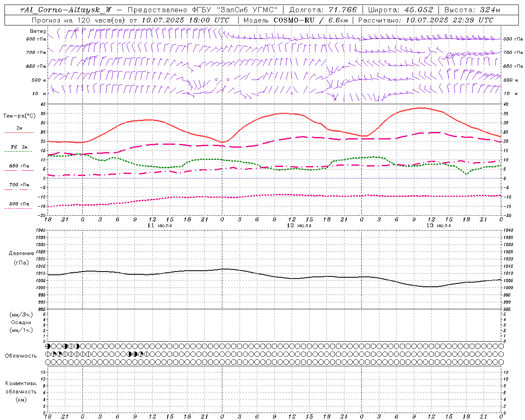The width and height of the screenshot is (525, 420).
Task: Click the (мм/3ч.) precipitation unit label
Action: pyautogui.click(x=21, y=315)
